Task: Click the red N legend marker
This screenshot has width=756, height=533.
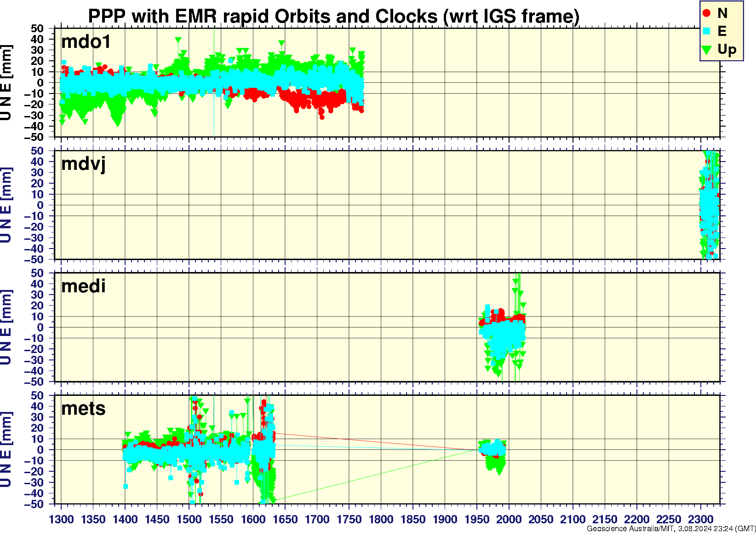Action: 707,13
